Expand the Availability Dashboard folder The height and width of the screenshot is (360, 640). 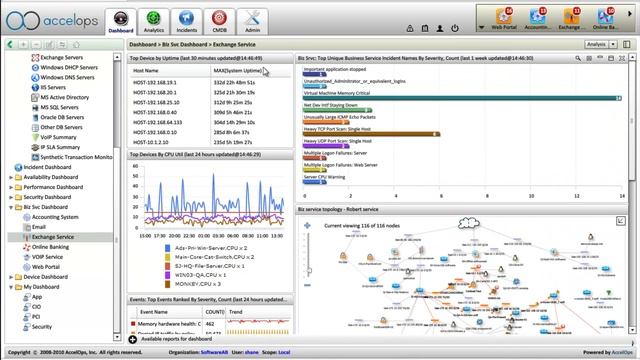pos(11,177)
